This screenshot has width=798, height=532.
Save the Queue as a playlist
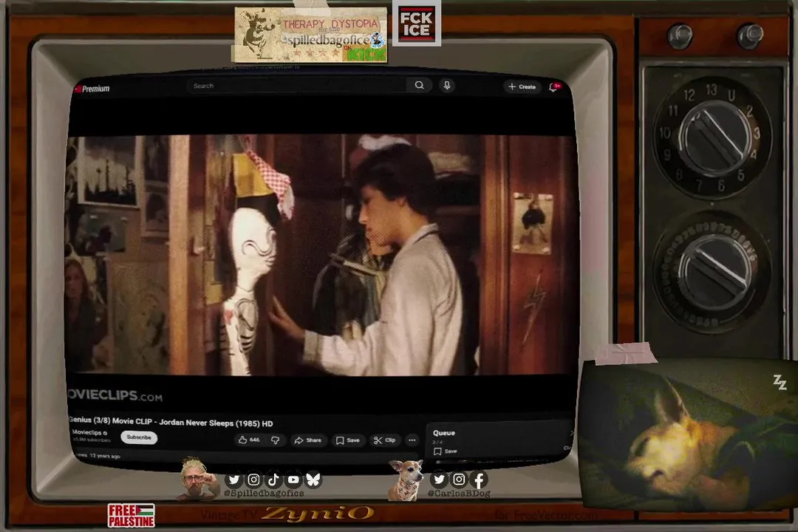point(446,451)
